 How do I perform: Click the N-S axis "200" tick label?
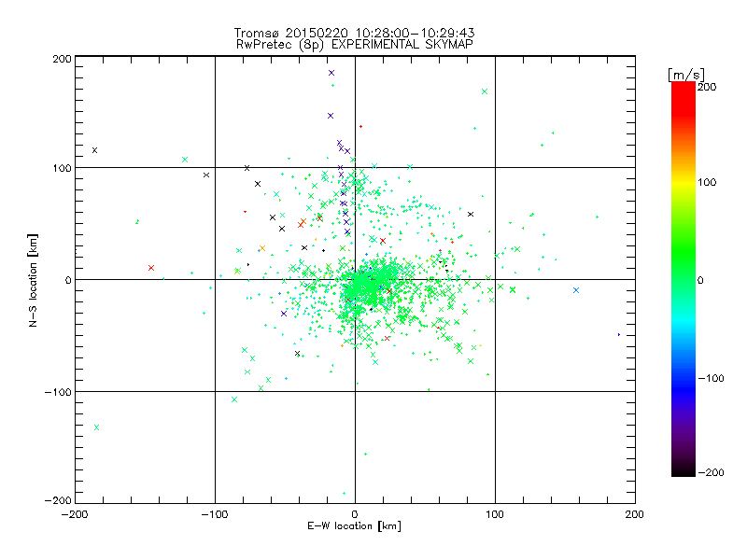(62, 59)
